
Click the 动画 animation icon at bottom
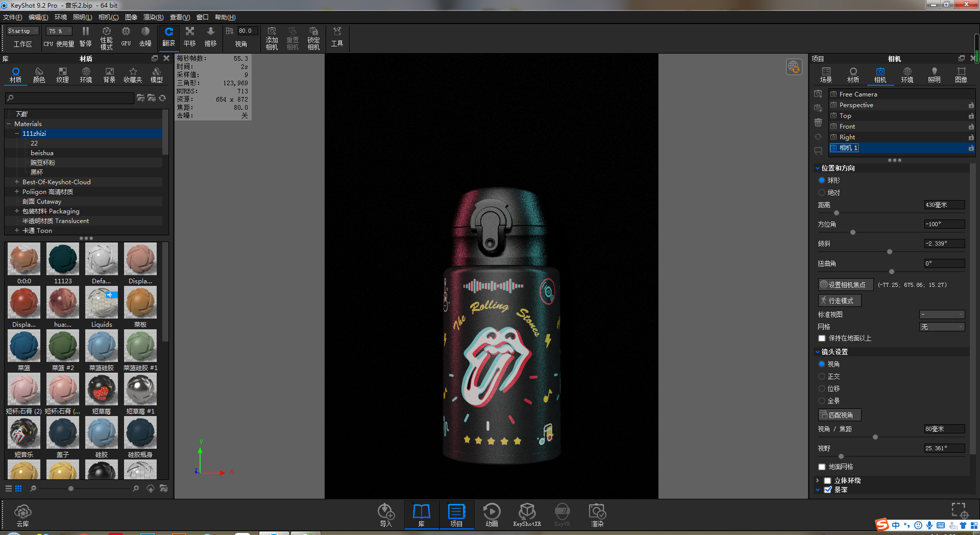point(491,514)
